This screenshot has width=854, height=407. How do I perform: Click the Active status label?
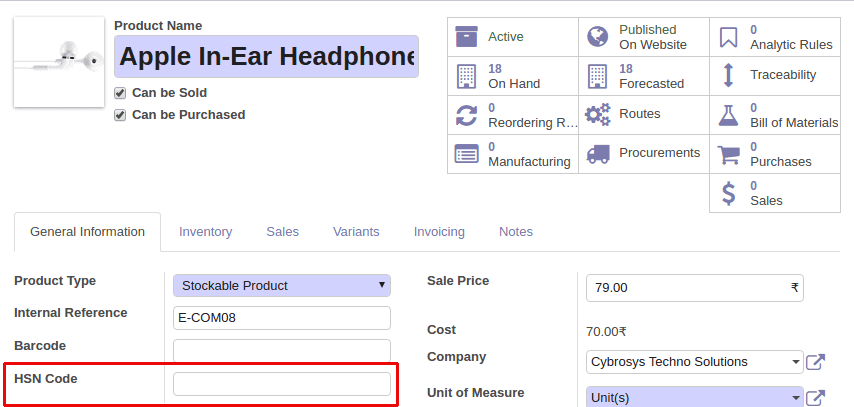pos(505,37)
